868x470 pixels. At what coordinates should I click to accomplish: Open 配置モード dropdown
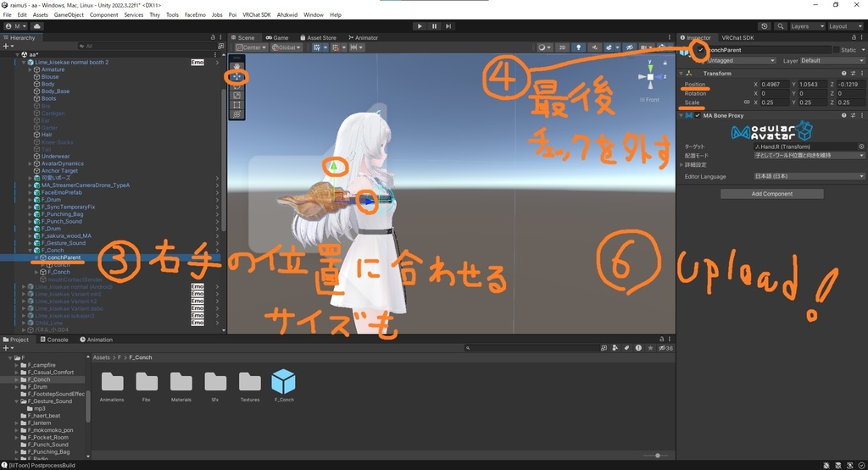[809, 155]
